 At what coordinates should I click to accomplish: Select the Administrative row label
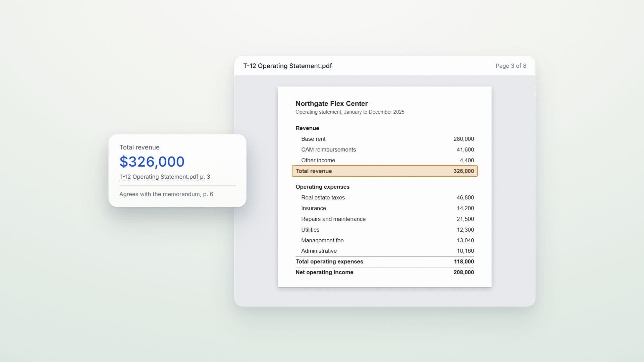pos(319,251)
